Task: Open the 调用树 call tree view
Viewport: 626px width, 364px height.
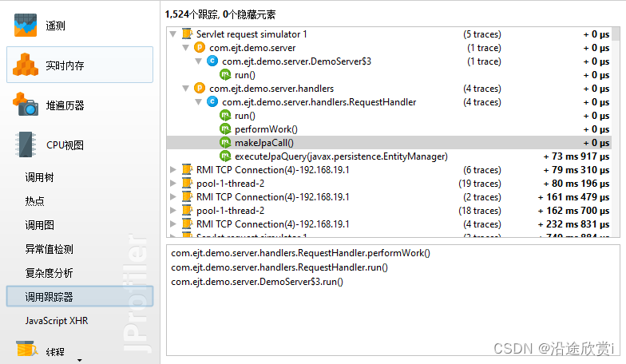Action: (39, 177)
